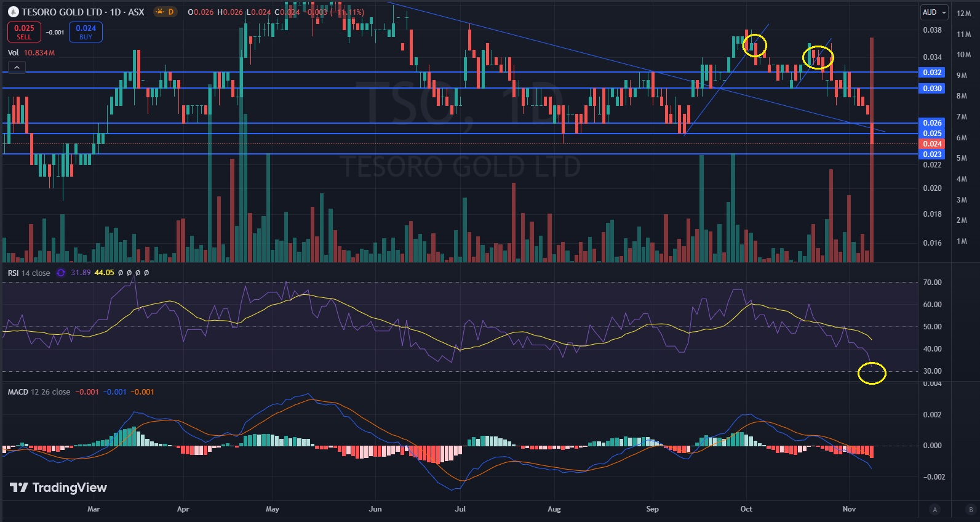980x522 pixels.
Task: Click the 0.023 horizontal line price label
Action: coord(932,154)
